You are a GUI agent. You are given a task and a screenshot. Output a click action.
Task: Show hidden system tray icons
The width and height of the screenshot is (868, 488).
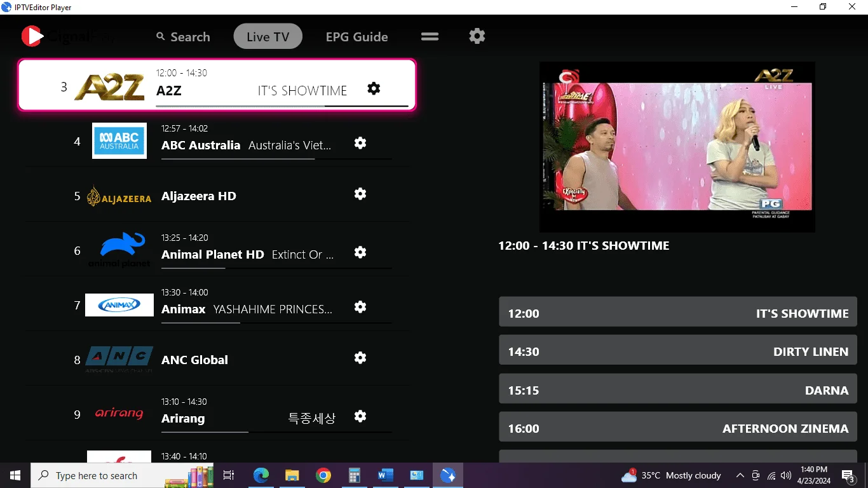click(740, 475)
